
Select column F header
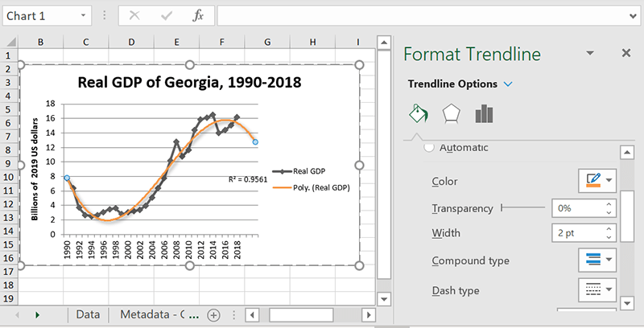click(x=222, y=42)
